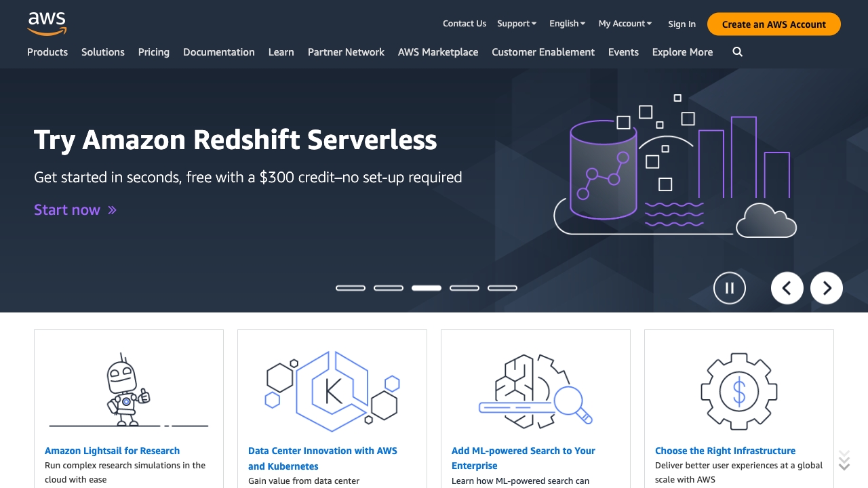
Task: Click the Start now link
Action: pos(75,210)
